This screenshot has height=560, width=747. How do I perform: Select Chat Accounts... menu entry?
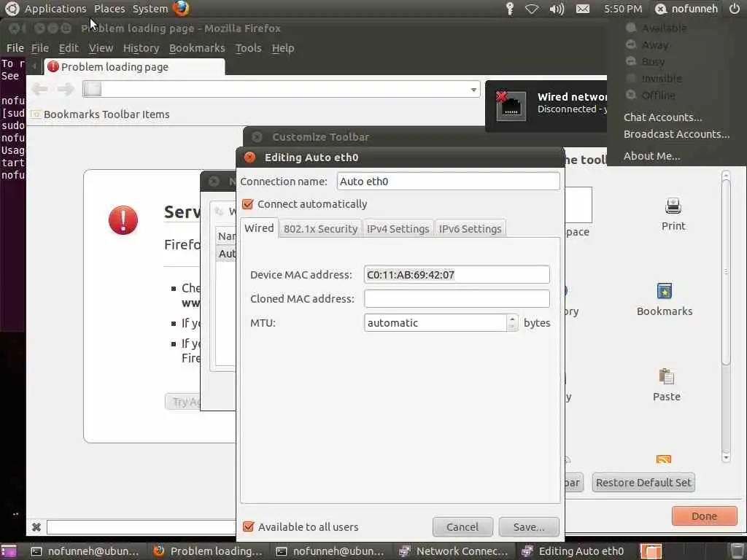coord(662,117)
